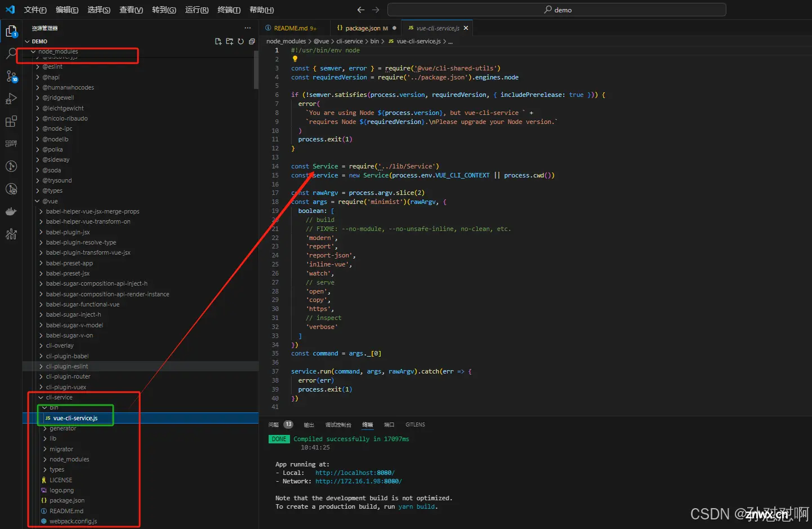
Task: Click the VS Code logo icon
Action: tap(10, 10)
